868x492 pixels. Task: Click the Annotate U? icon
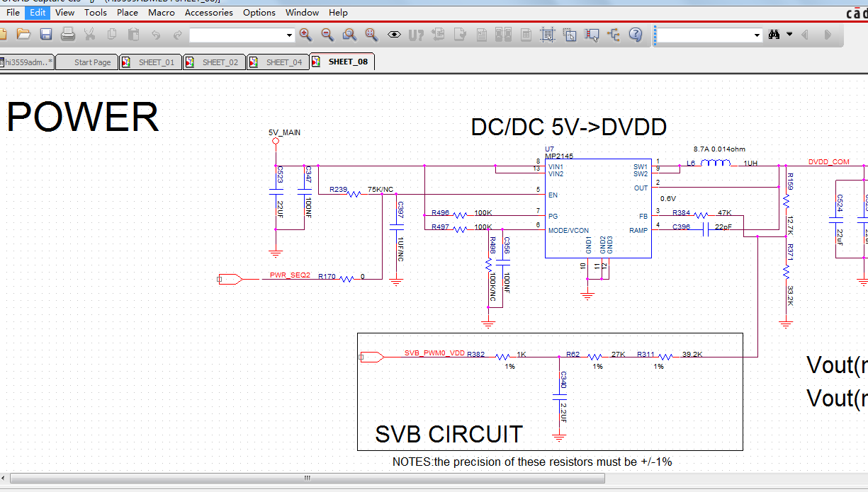coord(416,34)
